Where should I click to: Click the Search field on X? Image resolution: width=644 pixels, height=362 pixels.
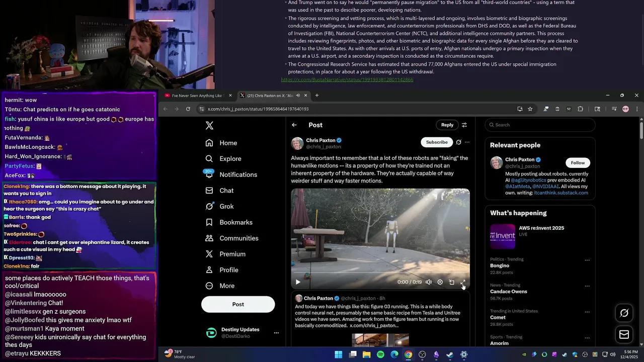point(540,125)
